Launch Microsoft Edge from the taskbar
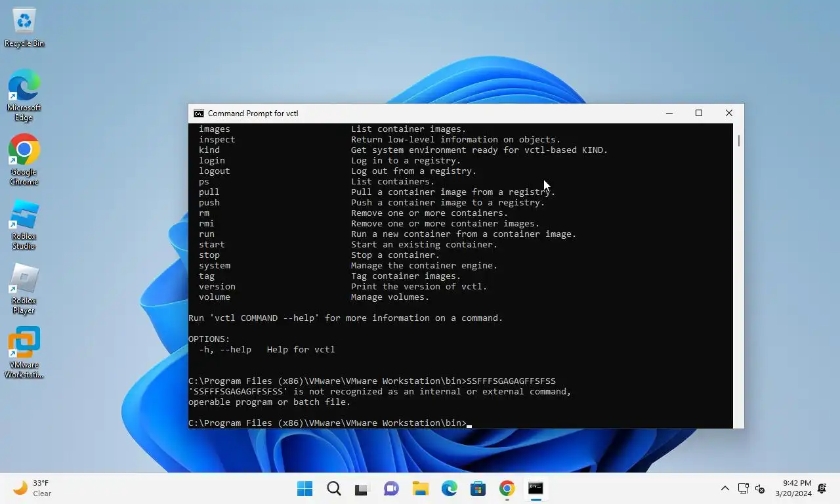Viewport: 840px width, 504px height. [449, 488]
